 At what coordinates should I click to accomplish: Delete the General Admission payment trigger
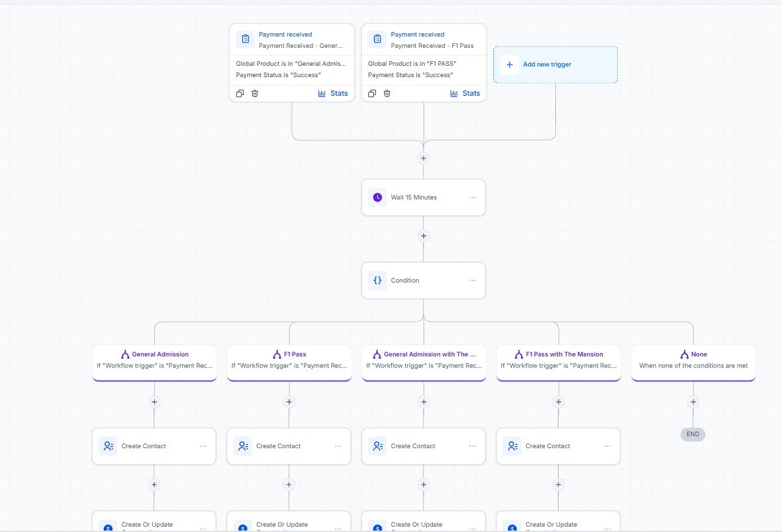coord(255,93)
